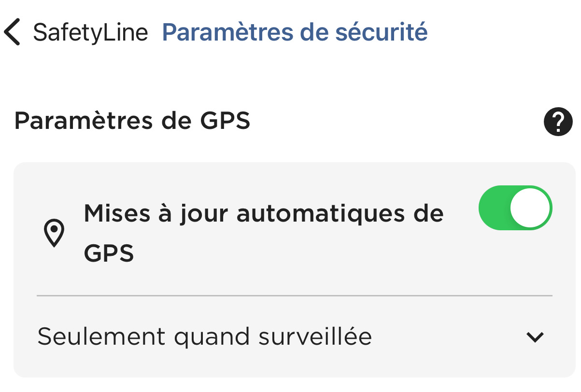
Task: Click the back chevron arrow
Action: click(12, 32)
